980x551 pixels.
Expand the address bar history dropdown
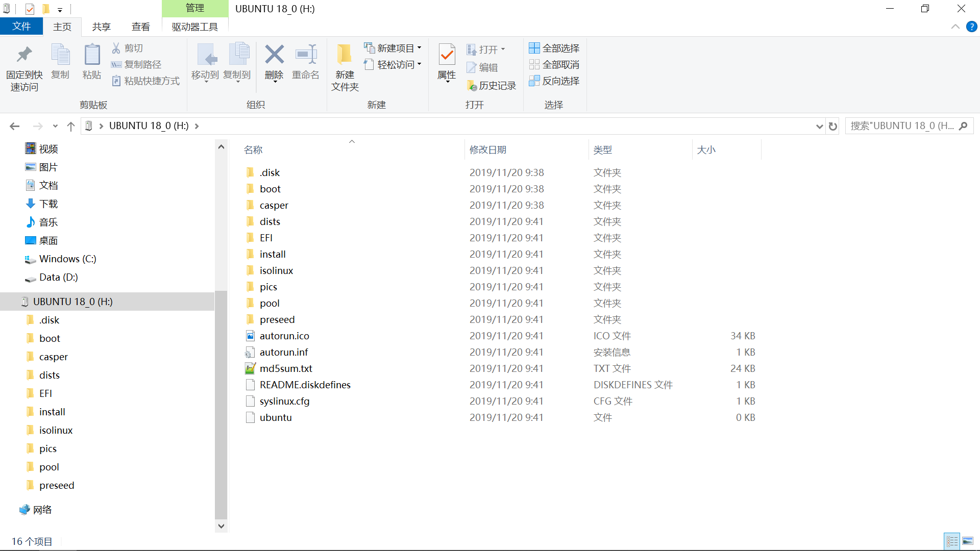pyautogui.click(x=819, y=126)
